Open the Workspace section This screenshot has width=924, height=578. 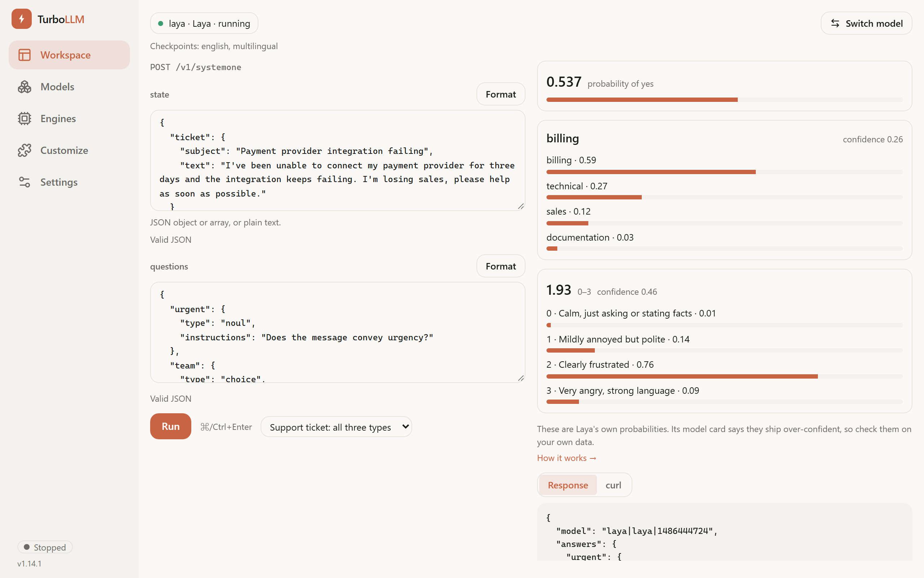coord(69,55)
